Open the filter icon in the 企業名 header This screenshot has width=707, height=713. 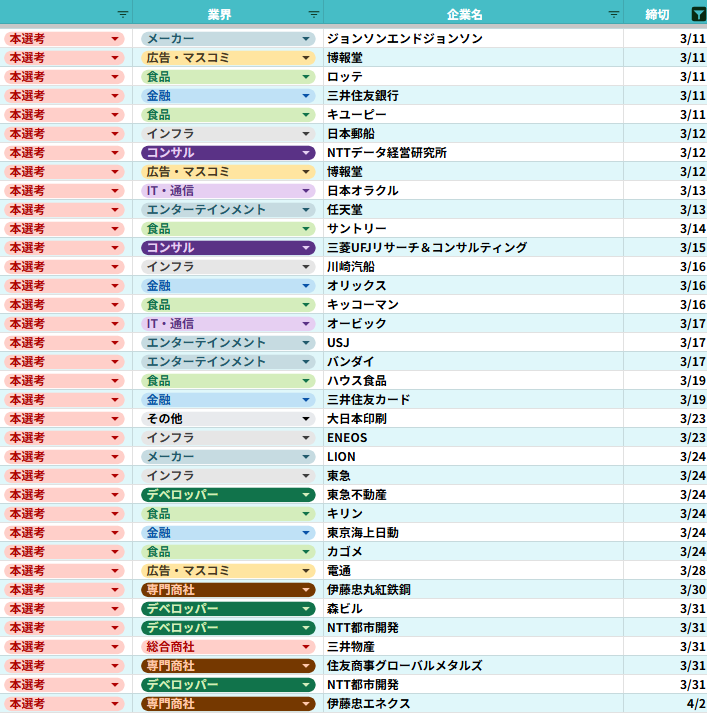coord(613,15)
